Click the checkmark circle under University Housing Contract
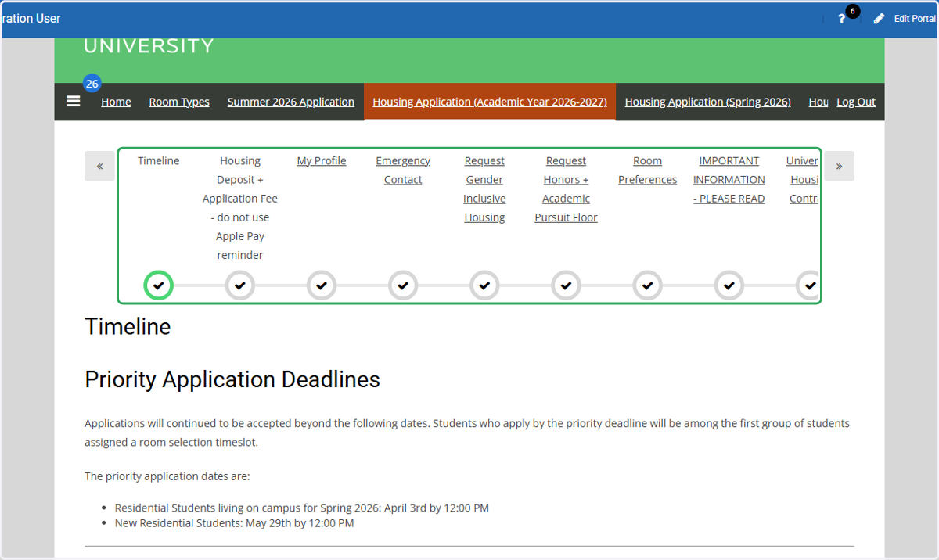The image size is (939, 560). click(808, 285)
